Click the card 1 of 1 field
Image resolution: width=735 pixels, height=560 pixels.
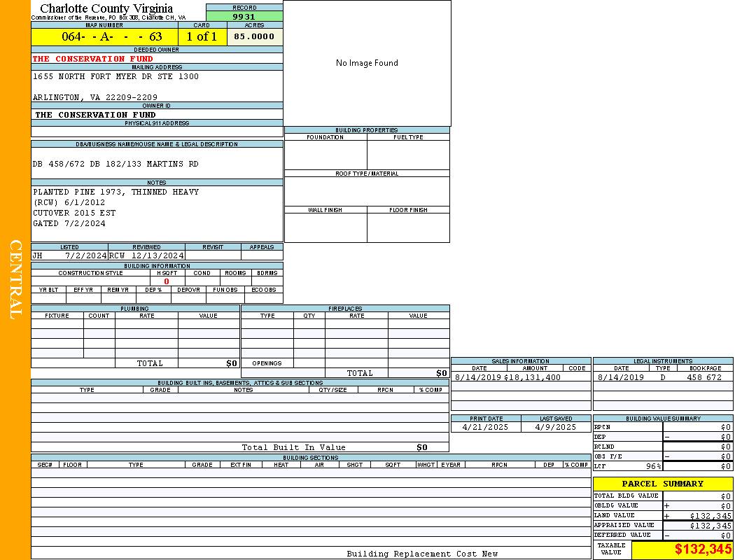click(202, 36)
